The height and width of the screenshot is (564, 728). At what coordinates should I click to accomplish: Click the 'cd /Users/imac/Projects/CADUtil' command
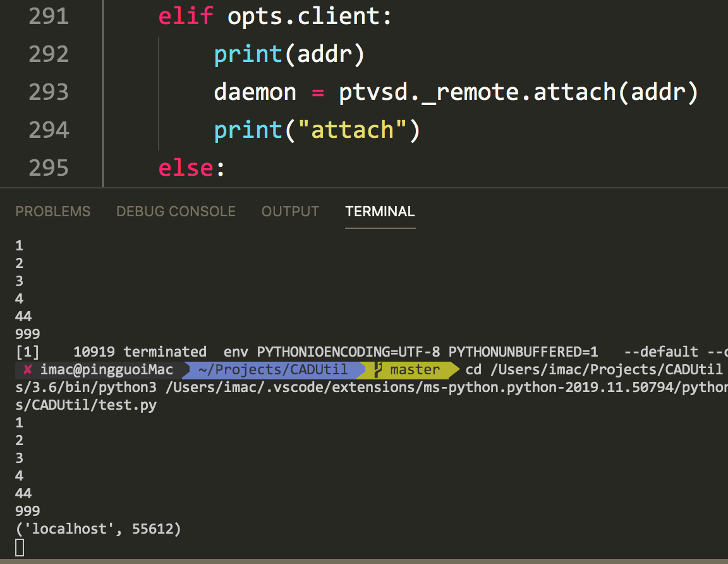click(x=594, y=370)
